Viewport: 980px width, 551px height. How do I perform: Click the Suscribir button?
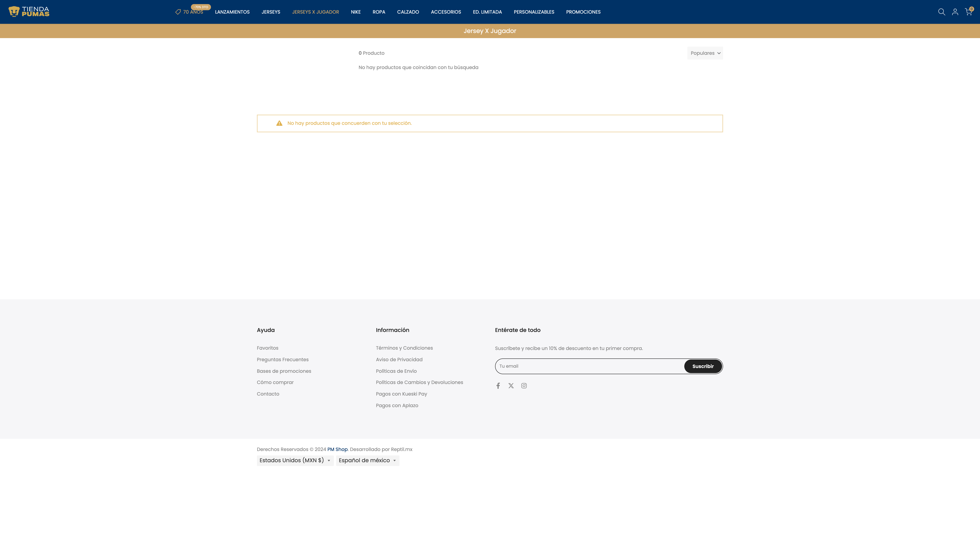click(x=703, y=366)
